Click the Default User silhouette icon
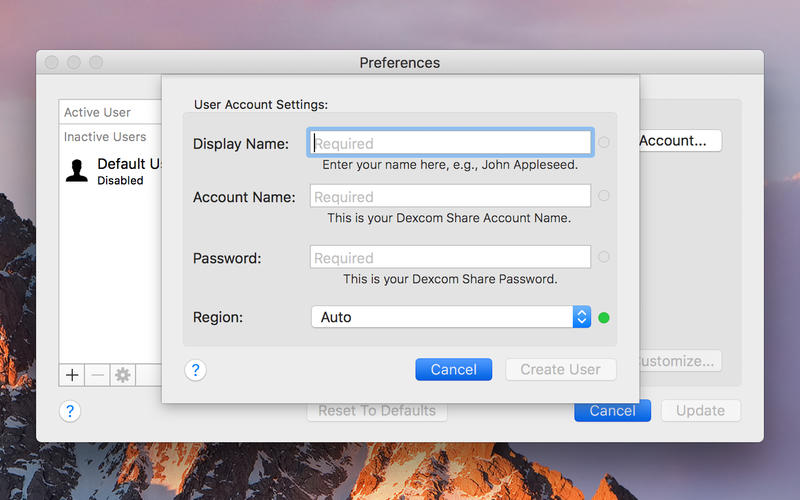800x500 pixels. pos(77,170)
